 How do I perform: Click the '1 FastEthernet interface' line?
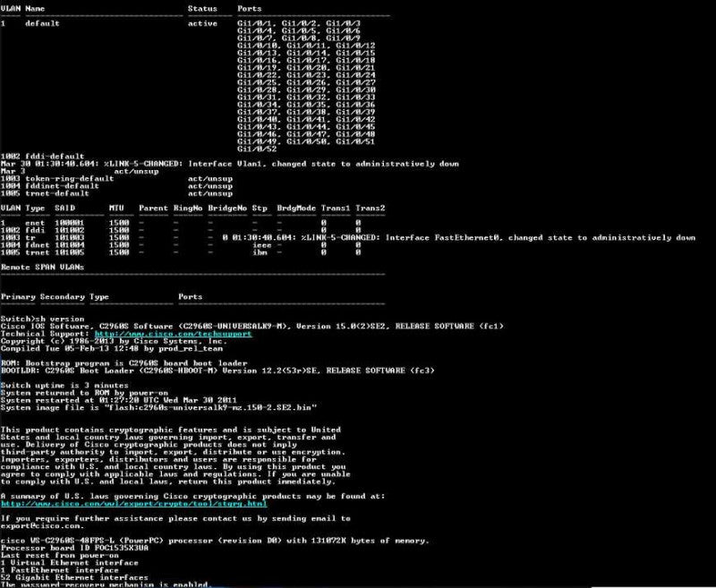pos(60,570)
